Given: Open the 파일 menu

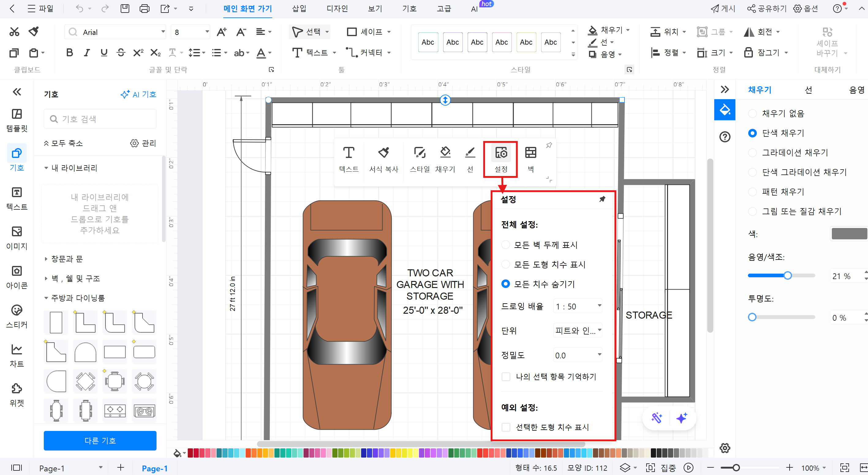Looking at the screenshot, I should tap(40, 8).
